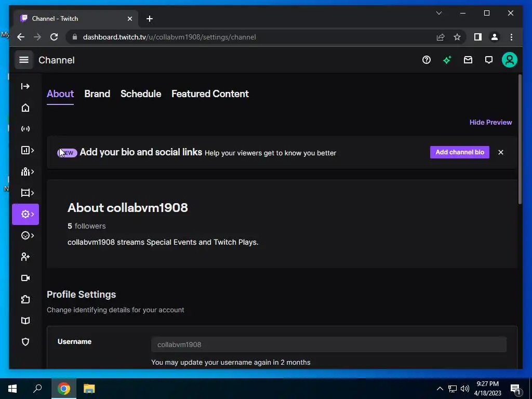
Task: Open Creator Camp book icon
Action: (25, 321)
